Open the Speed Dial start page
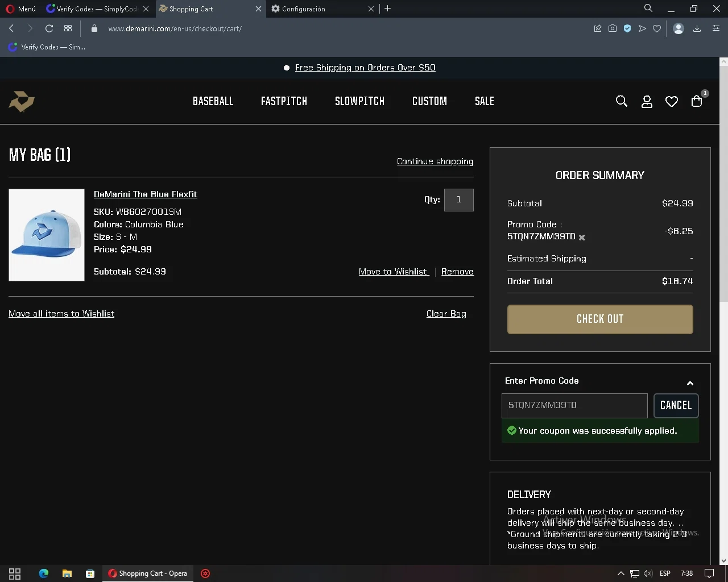The image size is (728, 582). tap(68, 28)
